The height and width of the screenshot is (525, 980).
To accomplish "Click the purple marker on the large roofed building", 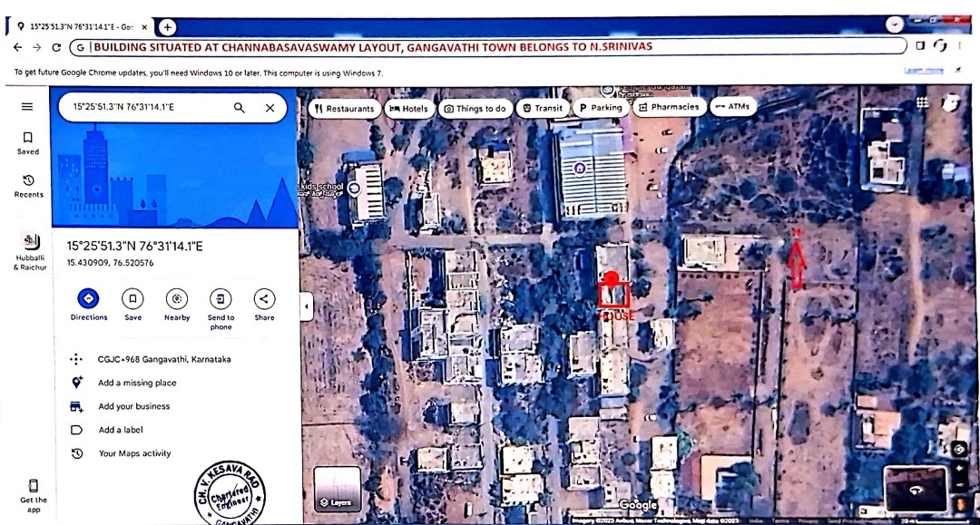I will pos(580,169).
